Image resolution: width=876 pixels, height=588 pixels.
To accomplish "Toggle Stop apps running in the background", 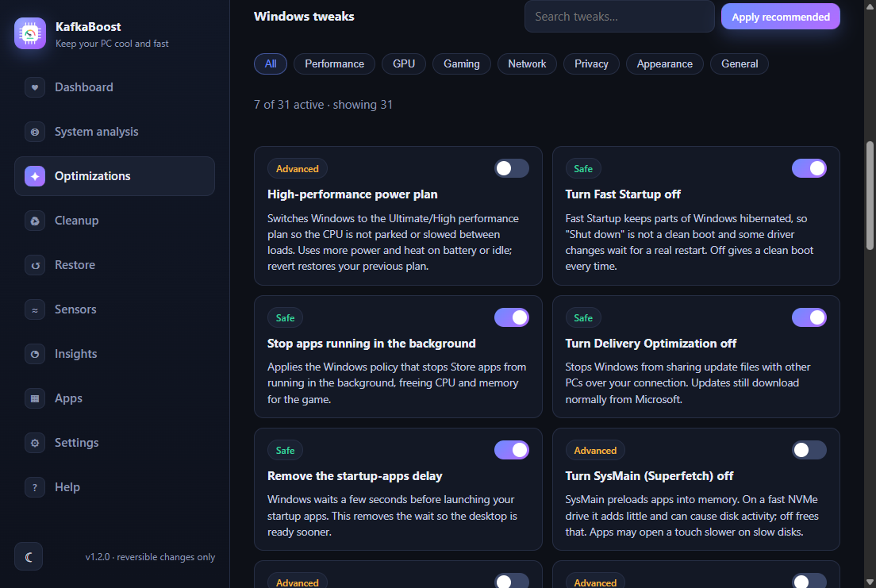I will (511, 317).
